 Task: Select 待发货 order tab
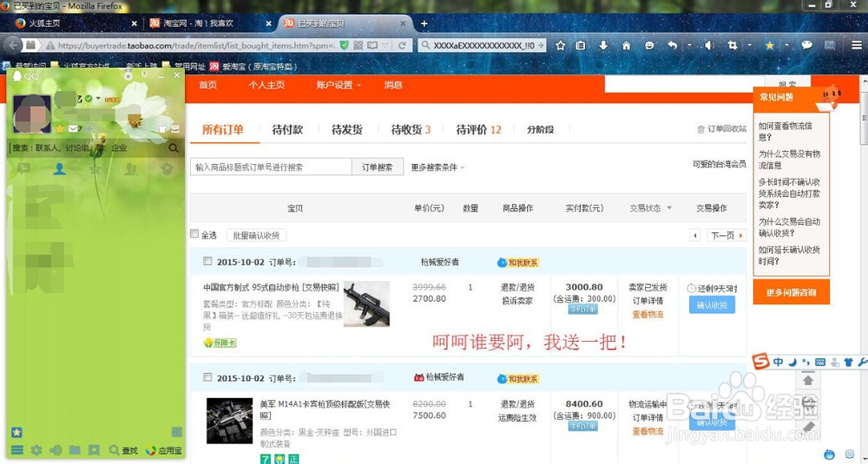[x=346, y=130]
